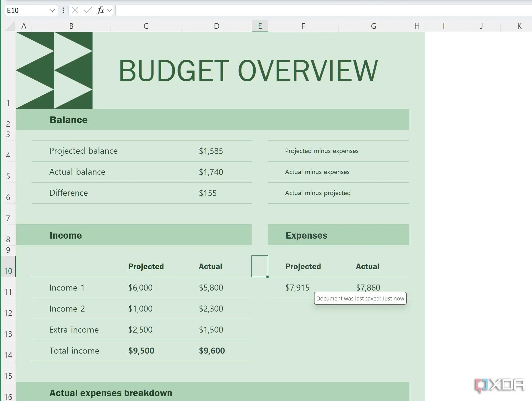Click the Actual balance label
This screenshot has height=401, width=532.
(77, 172)
